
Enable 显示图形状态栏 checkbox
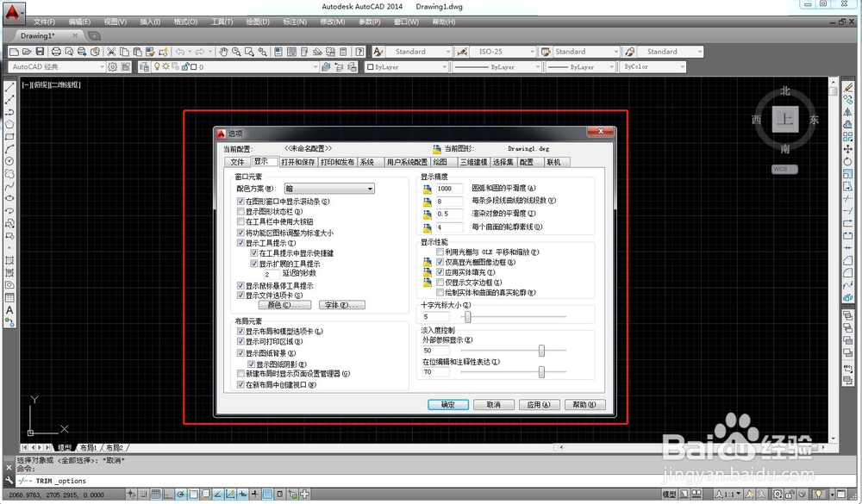tap(240, 211)
